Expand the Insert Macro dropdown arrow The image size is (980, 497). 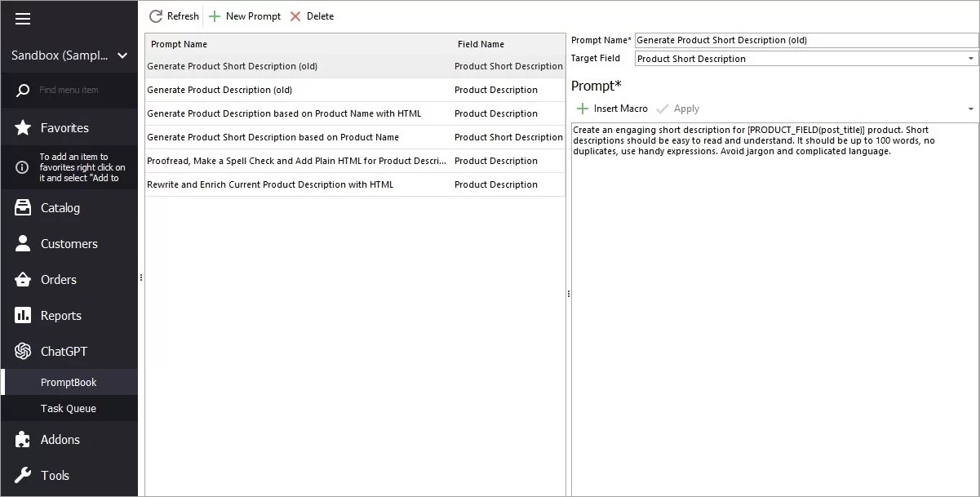pos(969,108)
